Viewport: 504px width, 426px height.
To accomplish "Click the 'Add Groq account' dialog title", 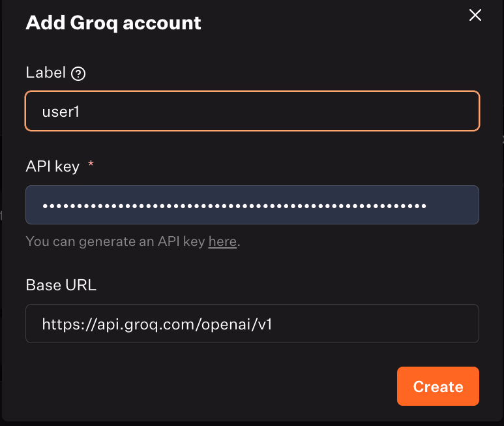I will click(113, 23).
